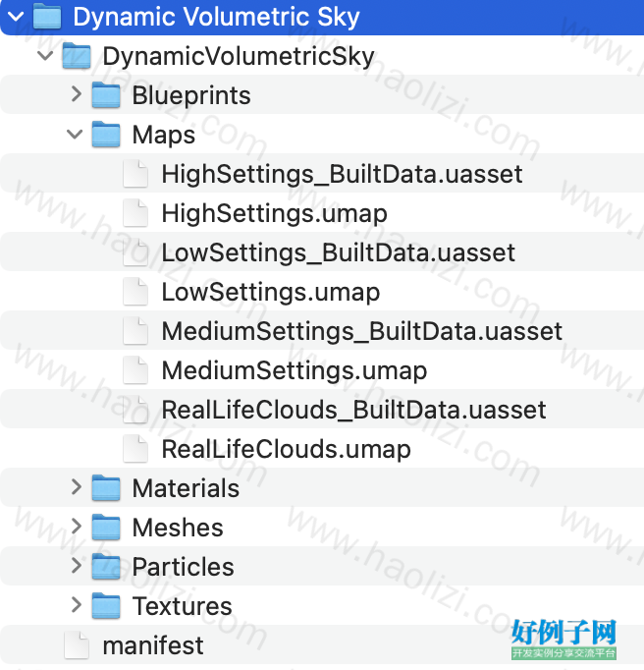Select LowSettings_BuiltData.uasset file name
The image size is (644, 670).
click(x=339, y=252)
